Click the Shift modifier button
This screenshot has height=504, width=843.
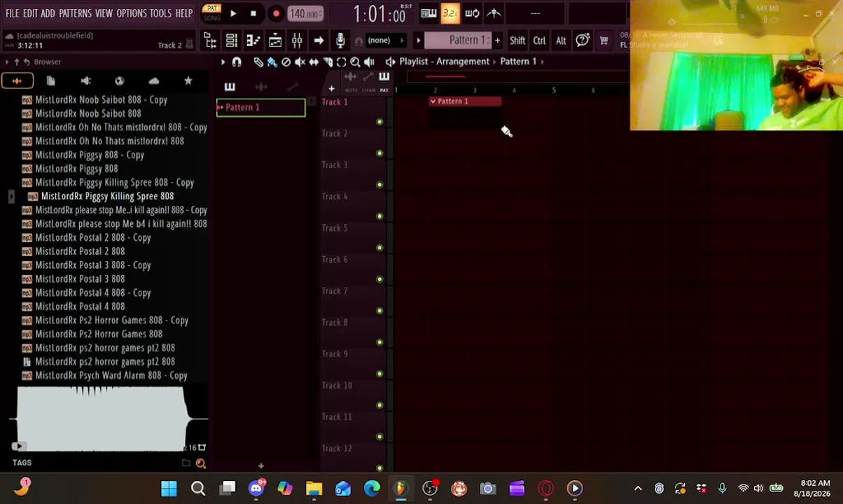tap(517, 41)
